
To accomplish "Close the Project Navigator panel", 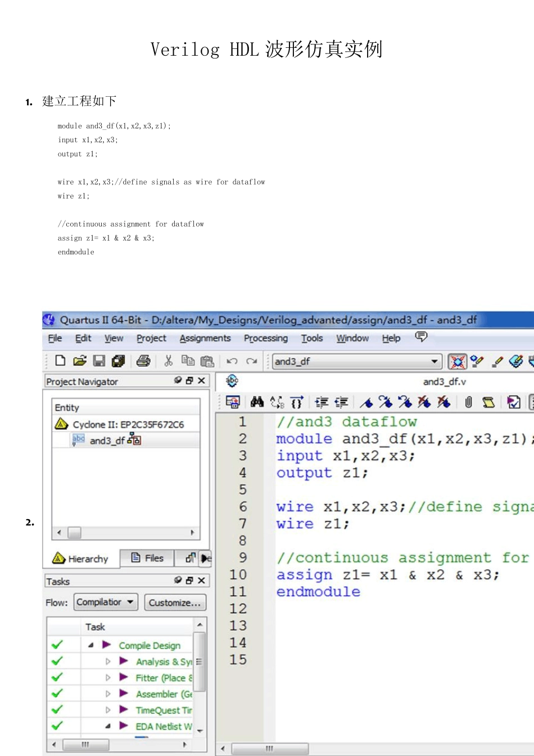I will point(201,380).
